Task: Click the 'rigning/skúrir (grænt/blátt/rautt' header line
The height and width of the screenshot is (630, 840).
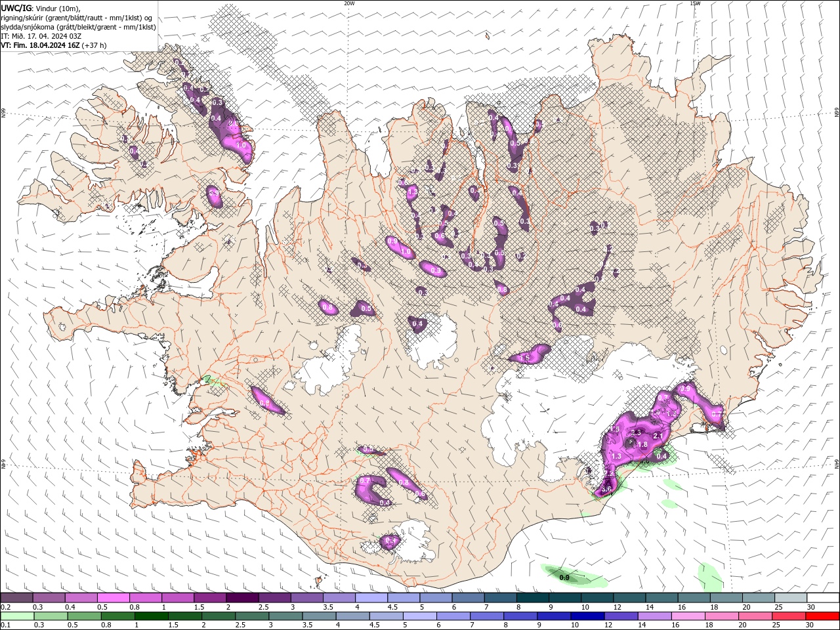Action: coord(76,18)
